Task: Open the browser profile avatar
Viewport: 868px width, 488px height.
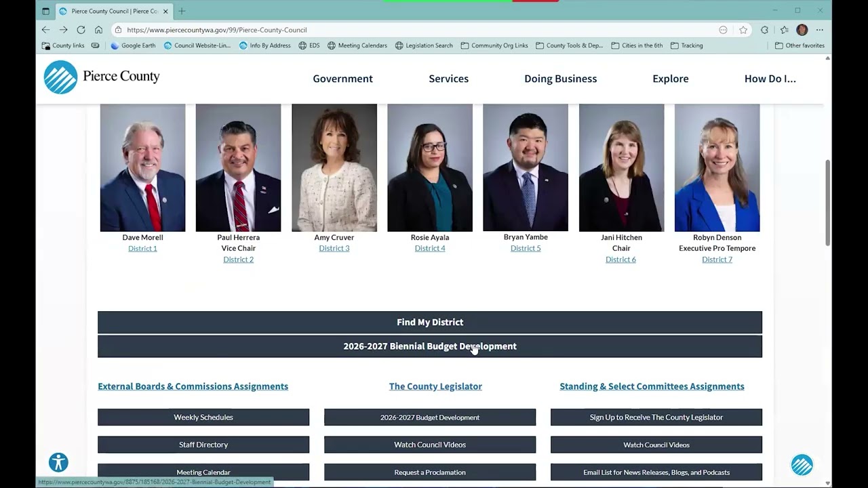Action: point(802,30)
